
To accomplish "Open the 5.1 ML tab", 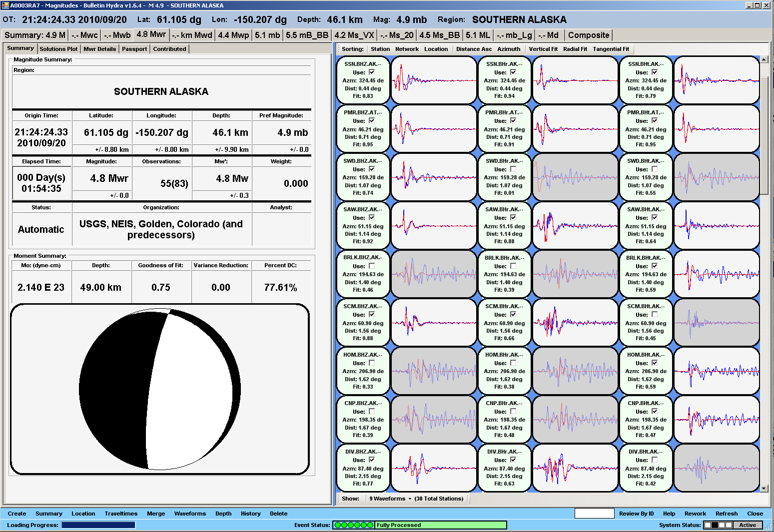I will click(x=478, y=35).
